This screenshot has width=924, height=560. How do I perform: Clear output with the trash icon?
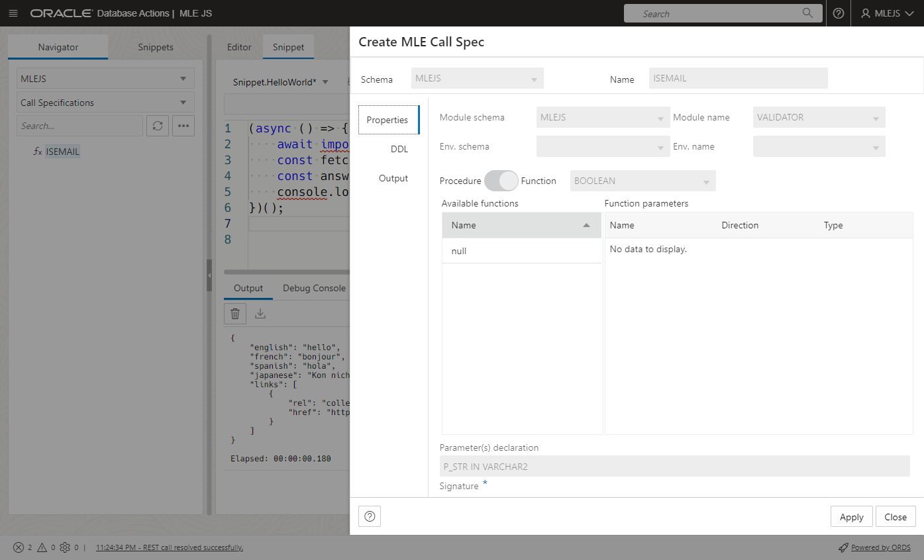235,313
